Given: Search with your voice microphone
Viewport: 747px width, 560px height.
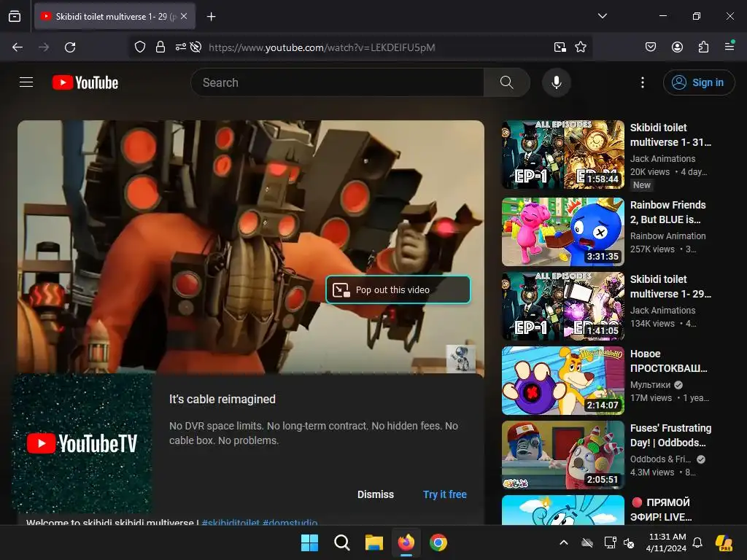Looking at the screenshot, I should pos(557,82).
